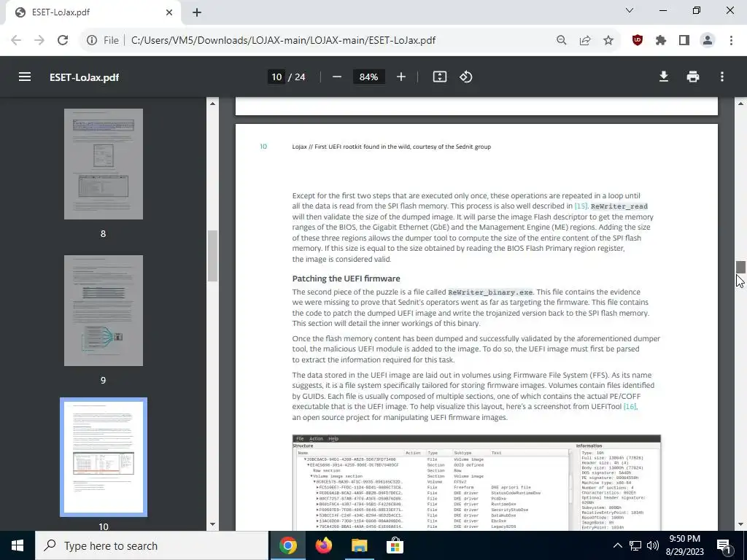Reload the current page

63,40
